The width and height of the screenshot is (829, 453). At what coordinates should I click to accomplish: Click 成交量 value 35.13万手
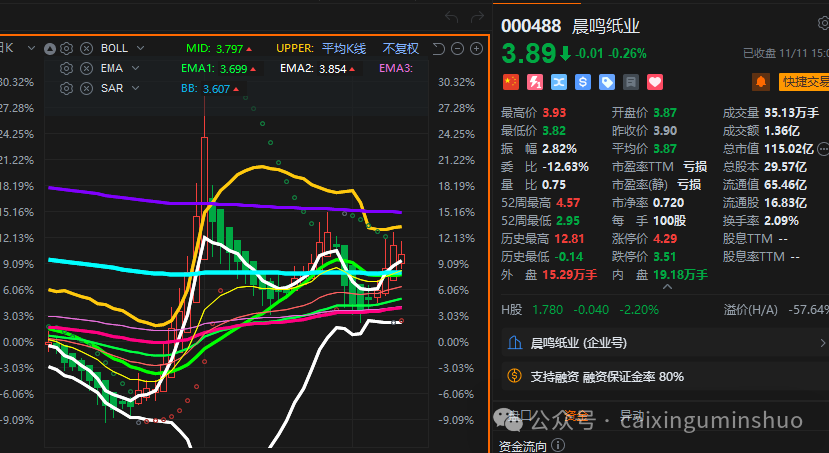tap(791, 113)
